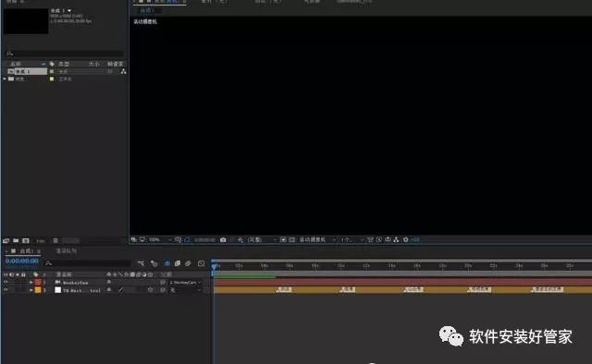The width and height of the screenshot is (592, 364).
Task: Click the Project panel search field
Action: (64, 54)
